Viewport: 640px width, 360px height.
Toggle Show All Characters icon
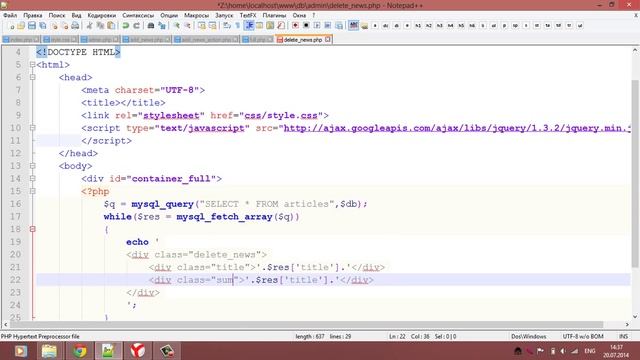[238, 26]
